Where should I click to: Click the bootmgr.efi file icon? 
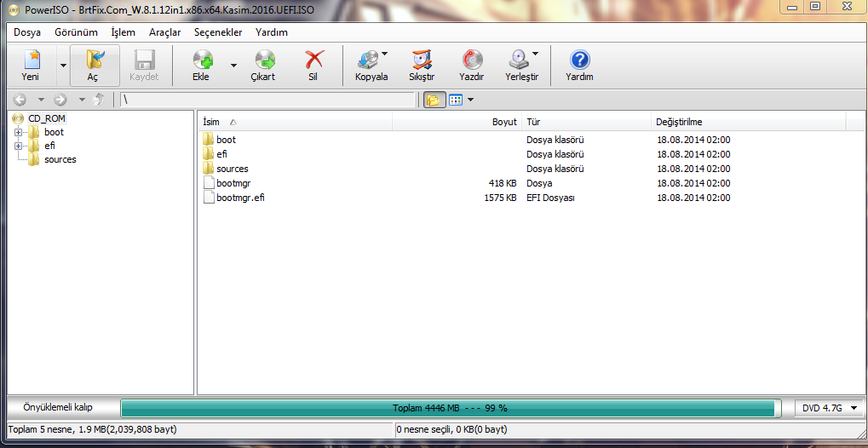tap(208, 197)
